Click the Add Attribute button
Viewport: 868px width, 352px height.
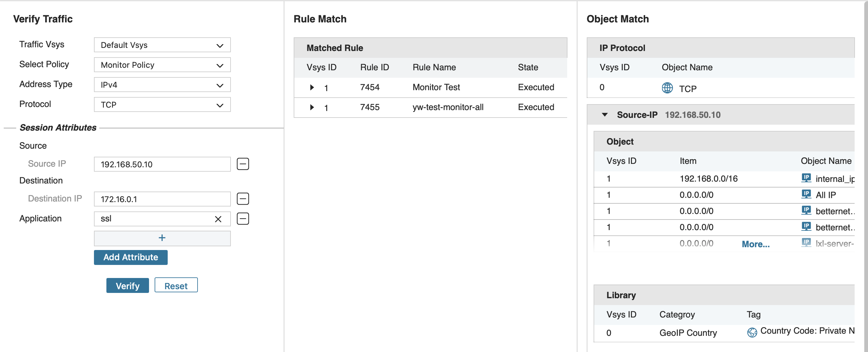[x=131, y=257]
